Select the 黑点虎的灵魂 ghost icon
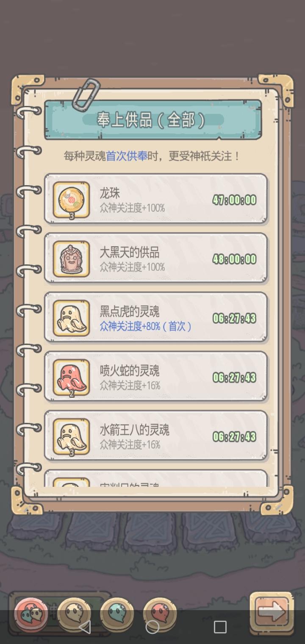 click(71, 318)
